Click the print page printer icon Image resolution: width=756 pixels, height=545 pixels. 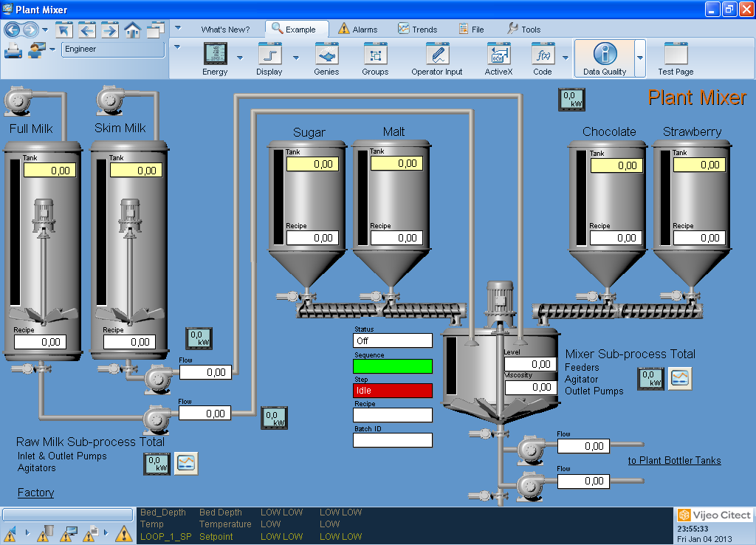(13, 50)
